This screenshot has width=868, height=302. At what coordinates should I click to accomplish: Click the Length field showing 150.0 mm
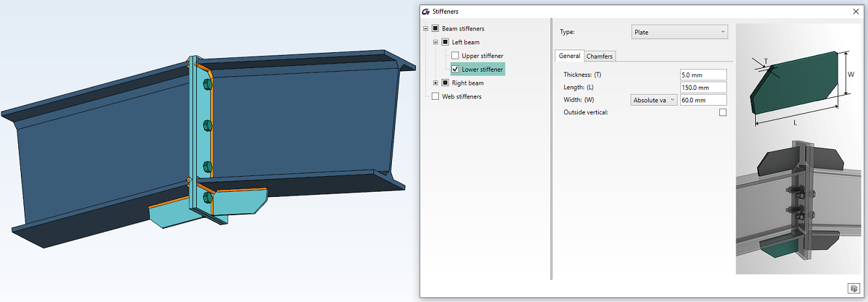click(703, 87)
